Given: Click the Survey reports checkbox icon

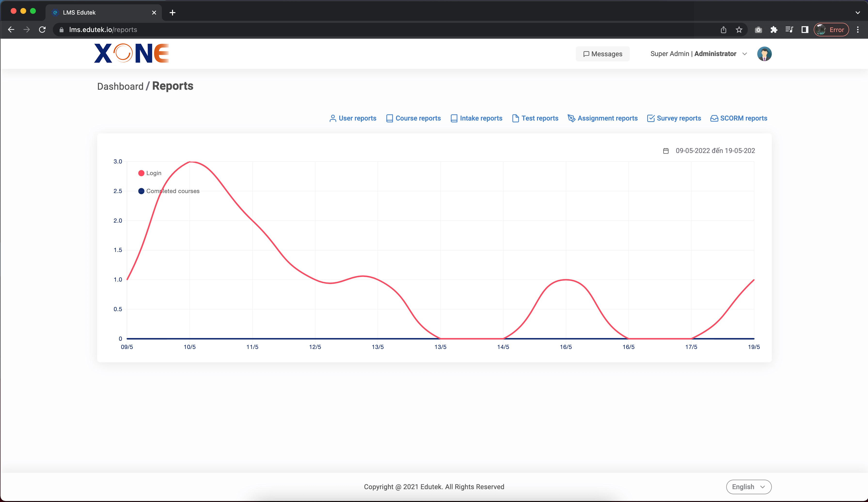Looking at the screenshot, I should [651, 118].
